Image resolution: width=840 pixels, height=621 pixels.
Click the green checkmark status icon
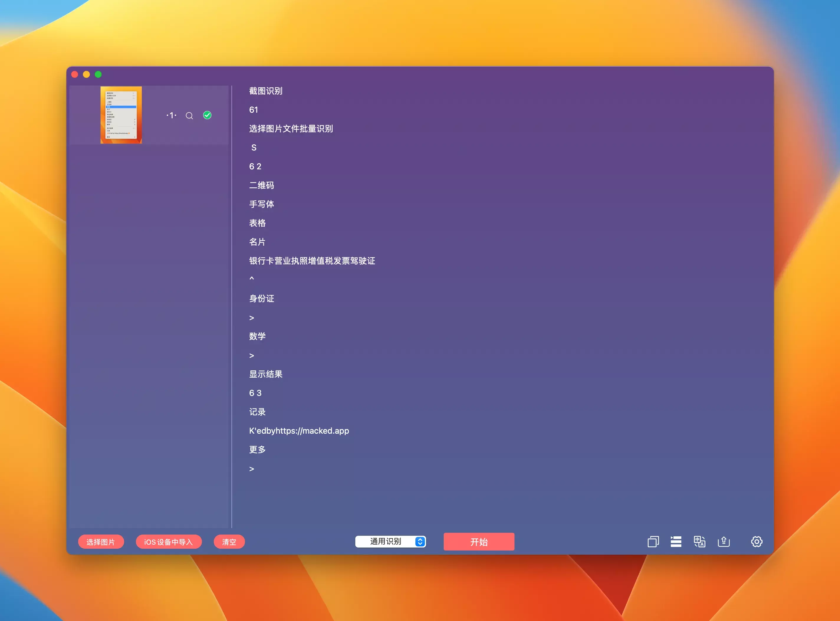[x=207, y=115]
